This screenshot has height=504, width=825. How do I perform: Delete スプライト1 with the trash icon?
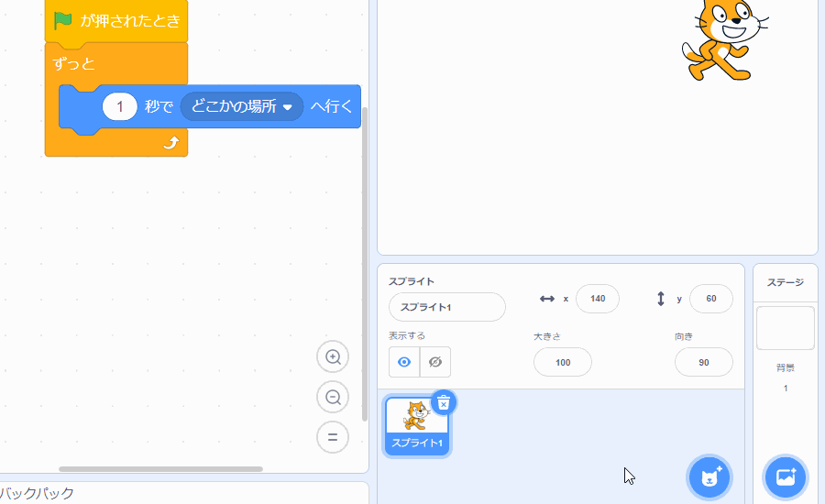coord(444,403)
